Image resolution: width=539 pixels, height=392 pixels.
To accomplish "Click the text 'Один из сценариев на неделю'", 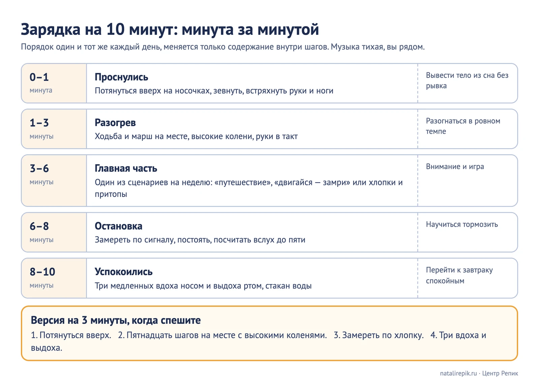I will 153,183.
